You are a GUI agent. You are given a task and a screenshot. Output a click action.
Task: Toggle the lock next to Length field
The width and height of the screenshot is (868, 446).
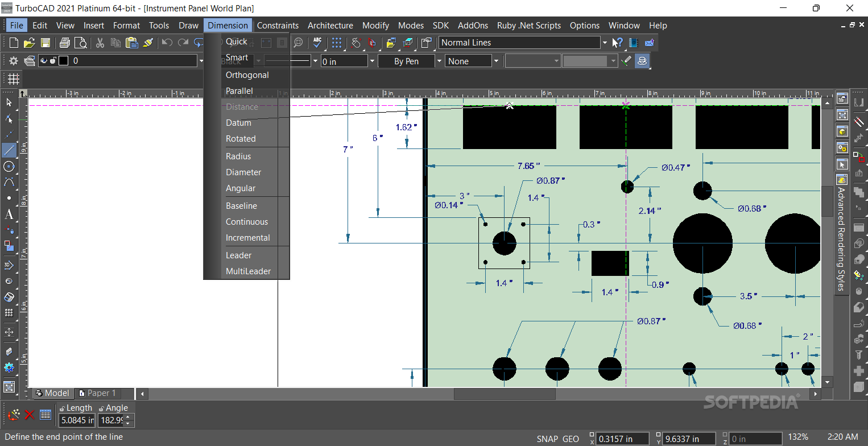[x=62, y=408]
